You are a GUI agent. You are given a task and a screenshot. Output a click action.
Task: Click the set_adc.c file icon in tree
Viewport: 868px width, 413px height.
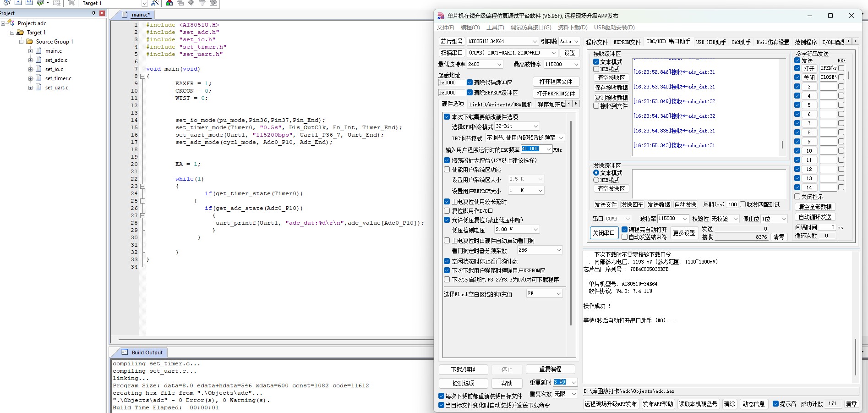pyautogui.click(x=39, y=60)
